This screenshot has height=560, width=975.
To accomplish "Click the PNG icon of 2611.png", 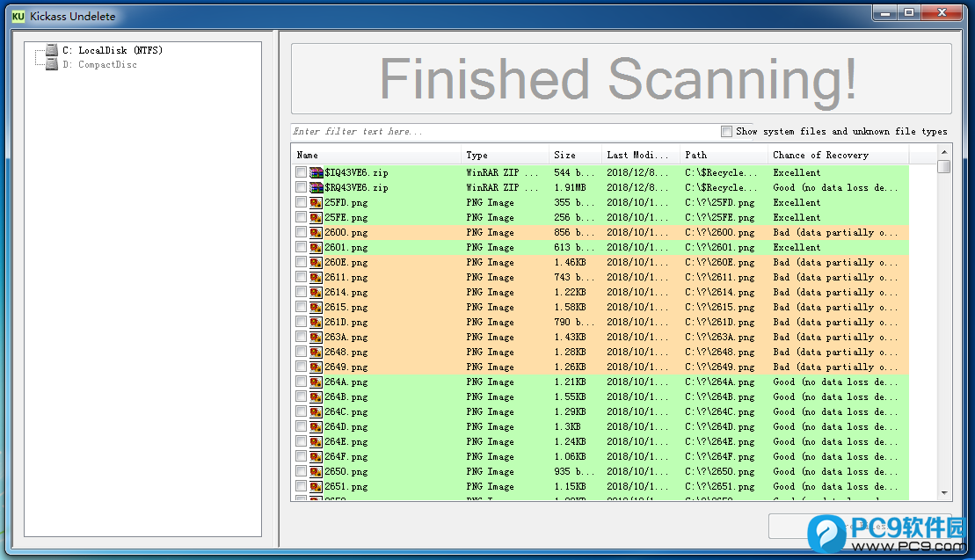I will [317, 277].
